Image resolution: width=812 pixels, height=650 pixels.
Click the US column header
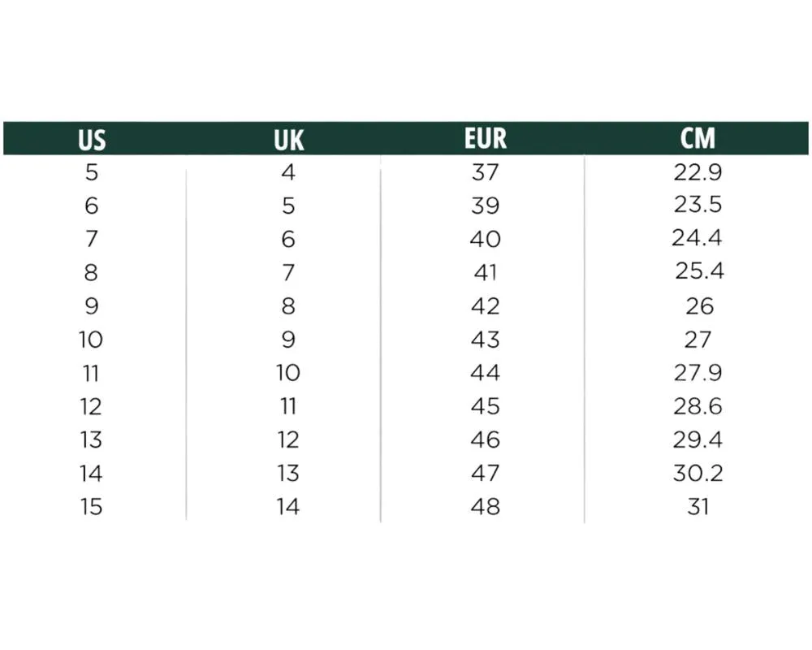pos(92,139)
